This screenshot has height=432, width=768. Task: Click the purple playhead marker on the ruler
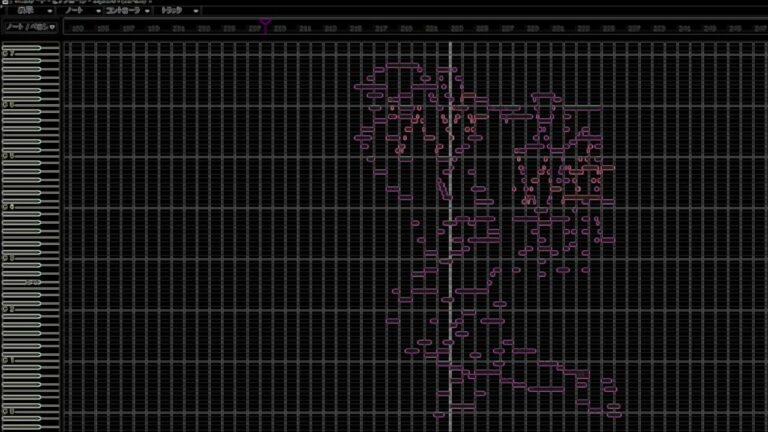tap(265, 22)
